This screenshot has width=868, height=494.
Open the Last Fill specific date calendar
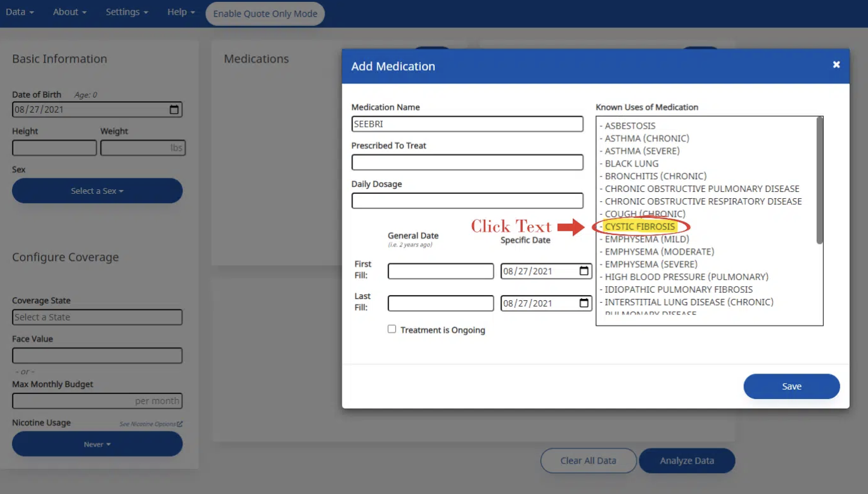coord(584,303)
